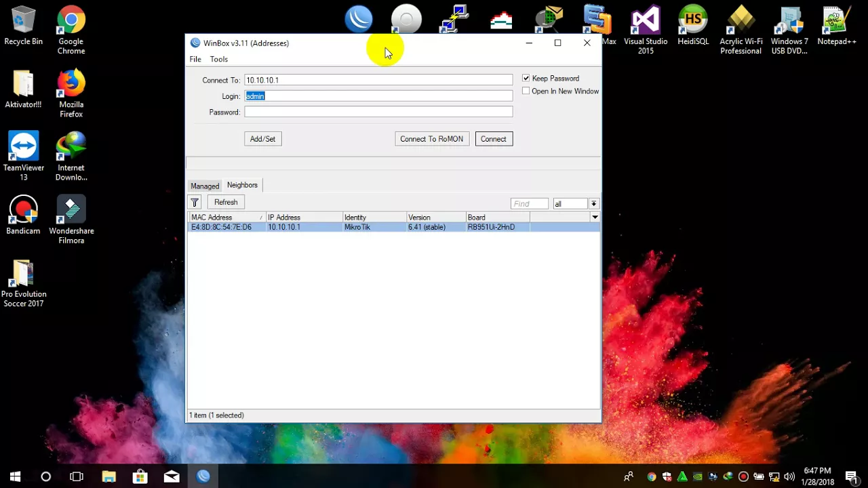Select Internet Download Manager desktop shortcut
This screenshot has width=868, height=488.
pos(71,157)
